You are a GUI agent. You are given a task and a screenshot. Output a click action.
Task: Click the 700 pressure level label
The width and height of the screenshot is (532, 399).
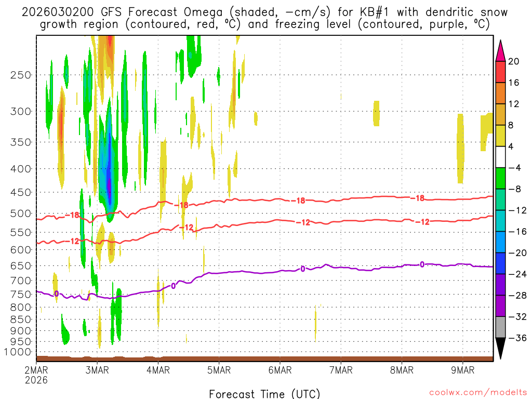click(x=21, y=281)
